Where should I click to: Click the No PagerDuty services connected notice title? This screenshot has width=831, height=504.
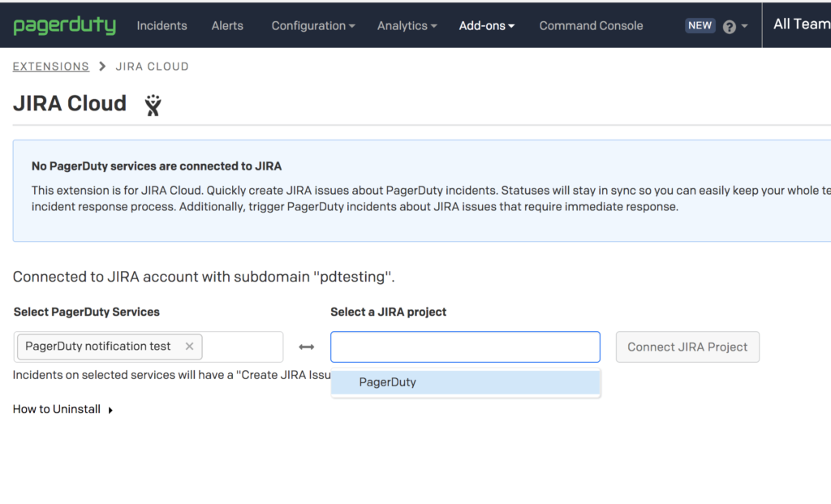pyautogui.click(x=157, y=166)
